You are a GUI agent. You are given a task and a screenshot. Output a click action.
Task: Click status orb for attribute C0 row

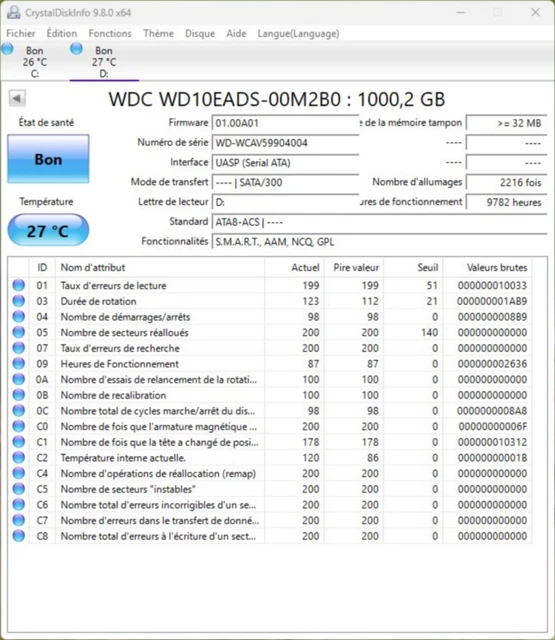18,426
